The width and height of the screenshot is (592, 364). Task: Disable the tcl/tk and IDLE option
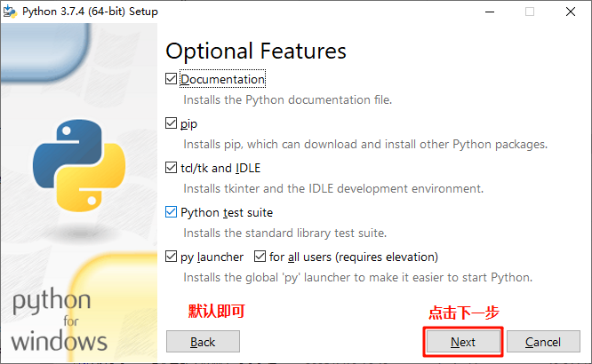click(172, 168)
